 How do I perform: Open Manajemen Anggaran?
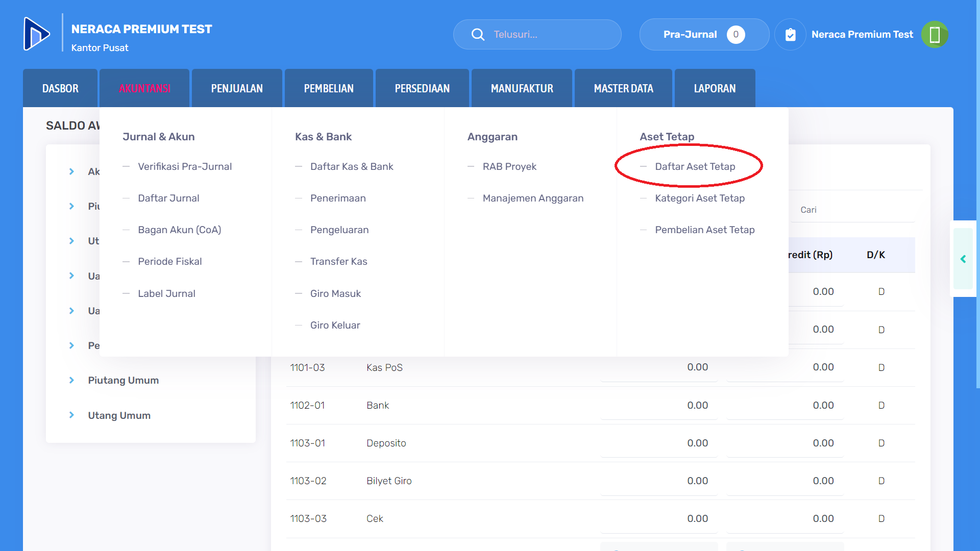(533, 198)
